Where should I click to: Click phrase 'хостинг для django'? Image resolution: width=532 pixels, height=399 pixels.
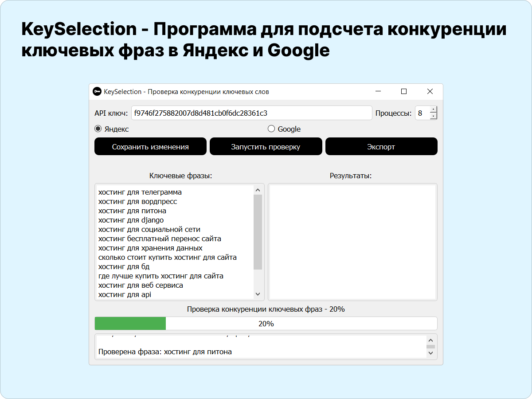point(131,220)
